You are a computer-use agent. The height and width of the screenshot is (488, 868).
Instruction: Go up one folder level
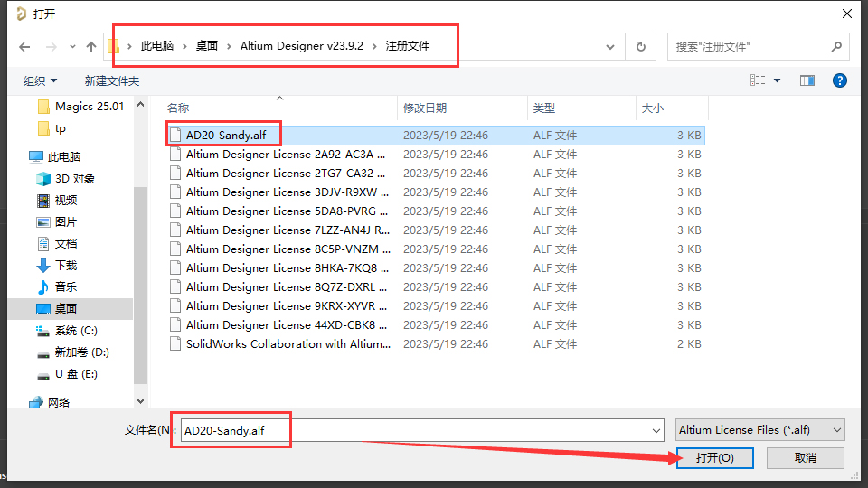[x=91, y=47]
